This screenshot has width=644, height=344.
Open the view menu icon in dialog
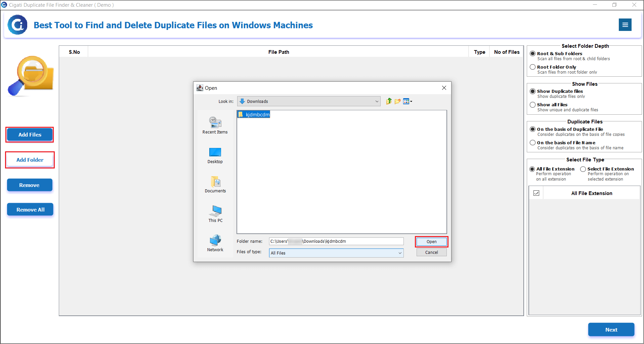[407, 101]
